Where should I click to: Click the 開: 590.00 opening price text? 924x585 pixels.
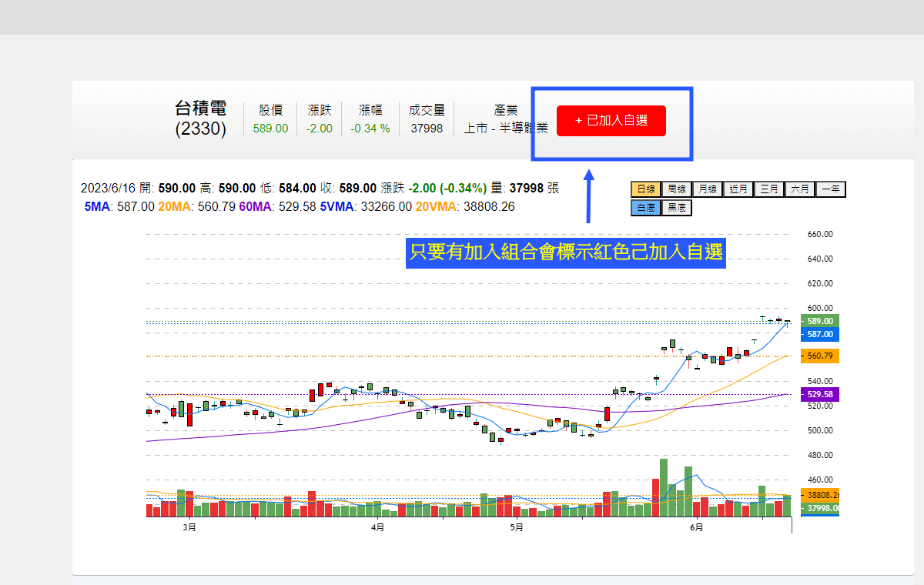pos(168,188)
